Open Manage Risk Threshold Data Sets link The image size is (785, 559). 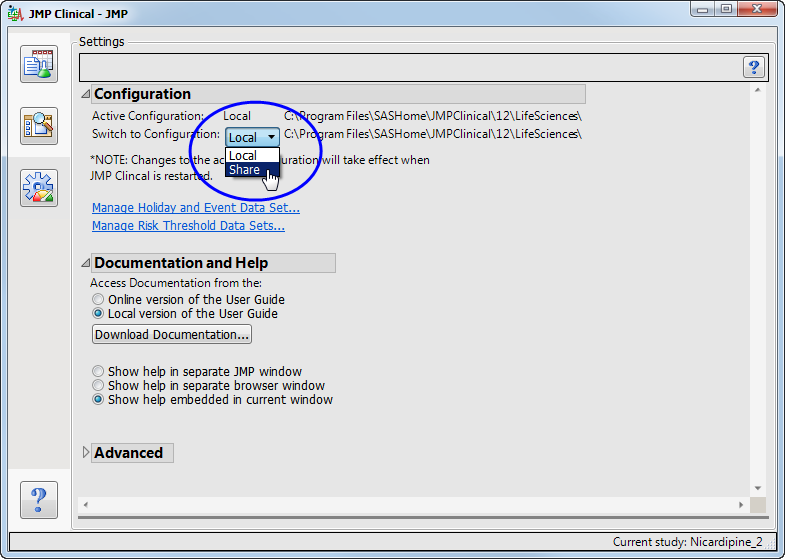coord(188,226)
